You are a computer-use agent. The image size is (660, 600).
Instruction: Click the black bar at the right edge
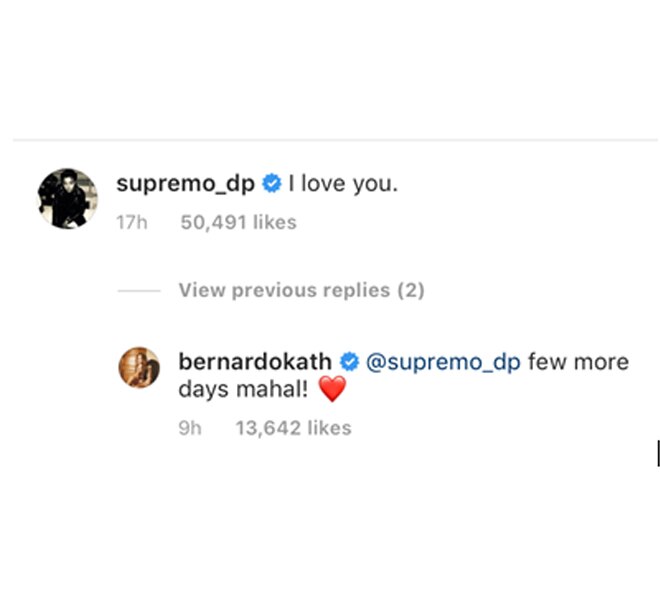click(658, 453)
